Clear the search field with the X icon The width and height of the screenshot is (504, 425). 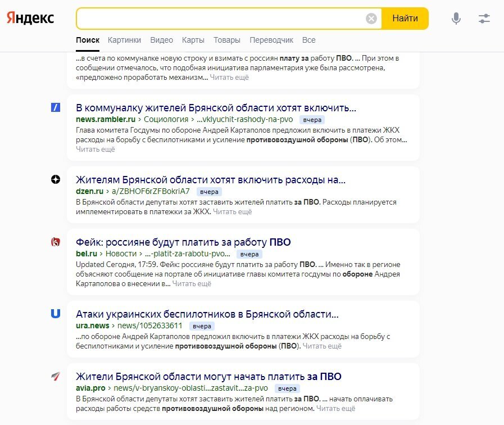371,19
